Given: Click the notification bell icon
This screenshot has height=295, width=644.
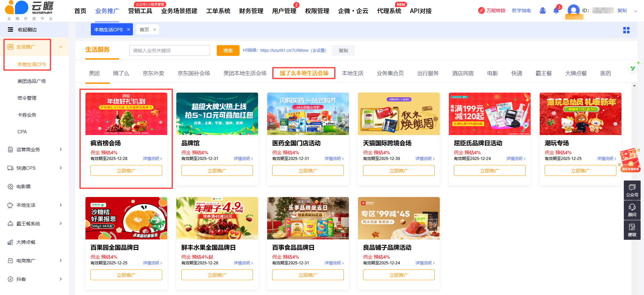Looking at the screenshot, I should 556,11.
